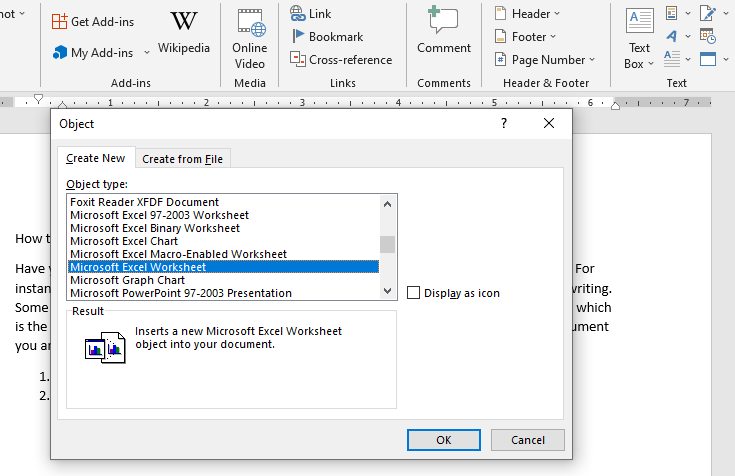Click the object type list scroll-down arrow

pos(387,291)
